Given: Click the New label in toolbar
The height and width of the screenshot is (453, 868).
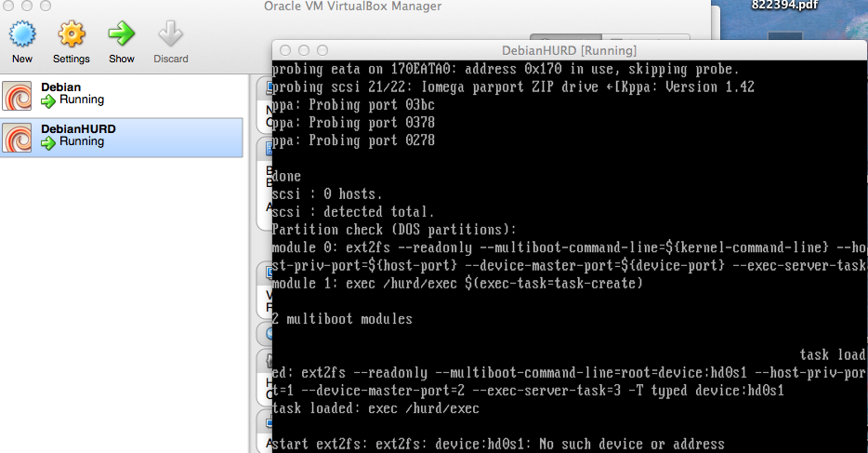Looking at the screenshot, I should [x=22, y=59].
